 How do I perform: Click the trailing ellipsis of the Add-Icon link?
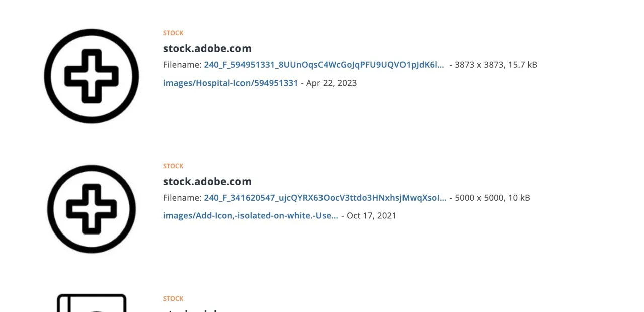pos(334,216)
